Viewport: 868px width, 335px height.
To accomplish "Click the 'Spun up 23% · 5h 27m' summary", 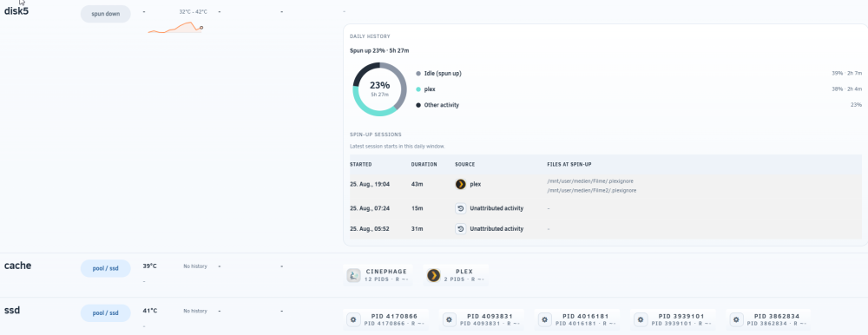I will point(379,50).
